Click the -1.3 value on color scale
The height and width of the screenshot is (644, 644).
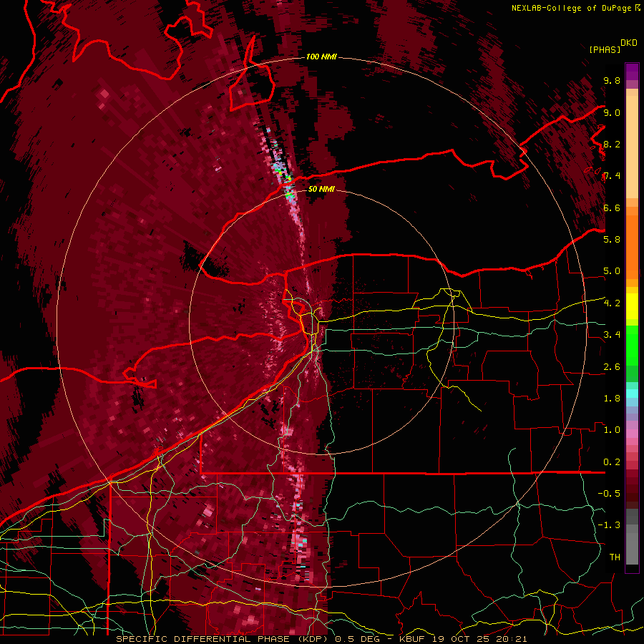click(x=609, y=525)
